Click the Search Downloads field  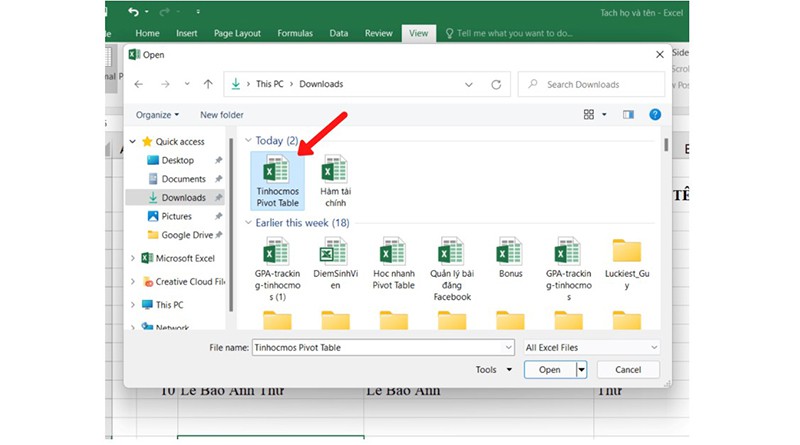click(591, 84)
